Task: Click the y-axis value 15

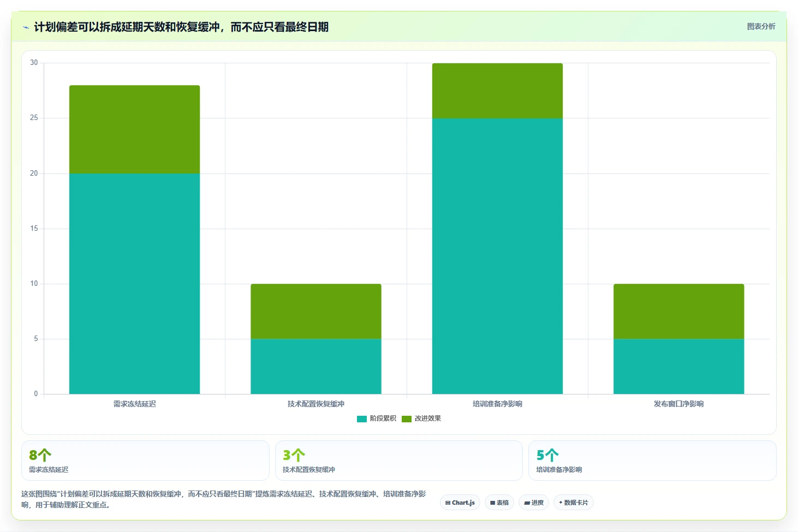Action: point(34,229)
